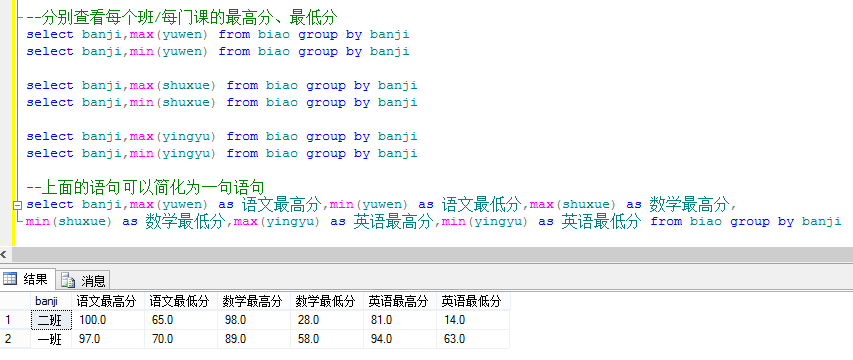
Task: Place cursor in the max(yingyu) query line
Action: tap(221, 136)
